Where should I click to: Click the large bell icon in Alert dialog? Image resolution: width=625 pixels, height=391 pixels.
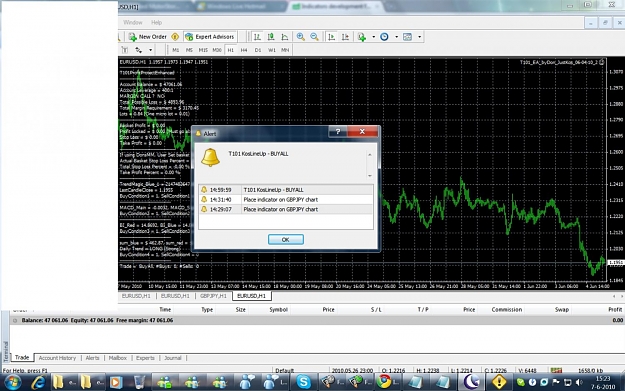click(210, 157)
